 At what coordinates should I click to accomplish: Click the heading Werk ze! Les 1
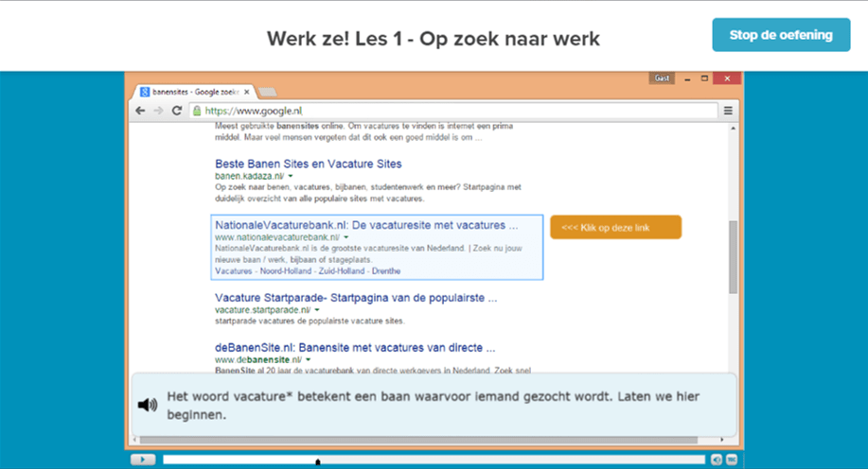pyautogui.click(x=434, y=39)
